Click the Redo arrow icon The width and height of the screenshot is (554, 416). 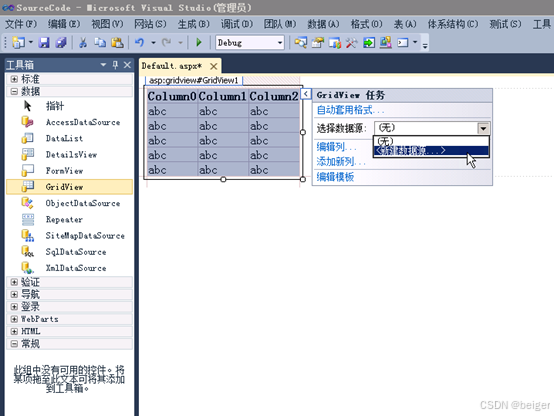166,43
